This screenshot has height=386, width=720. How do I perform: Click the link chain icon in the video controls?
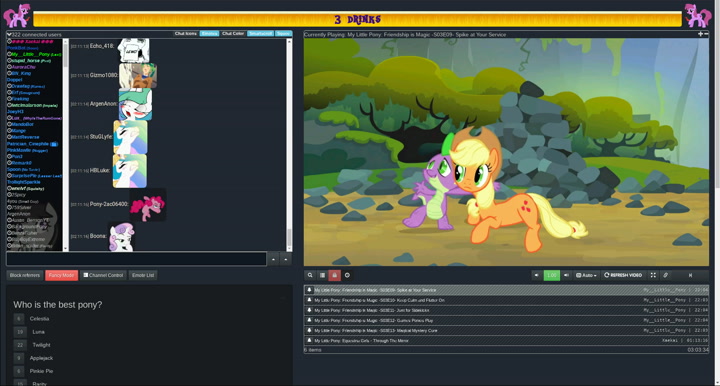tap(665, 275)
